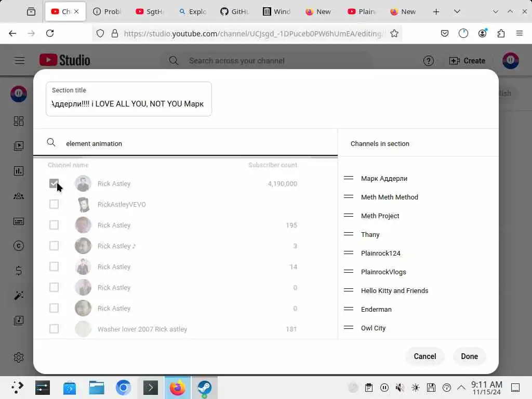Grab the drag handle for Марк Аддерли
Image resolution: width=532 pixels, height=399 pixels.
click(349, 178)
